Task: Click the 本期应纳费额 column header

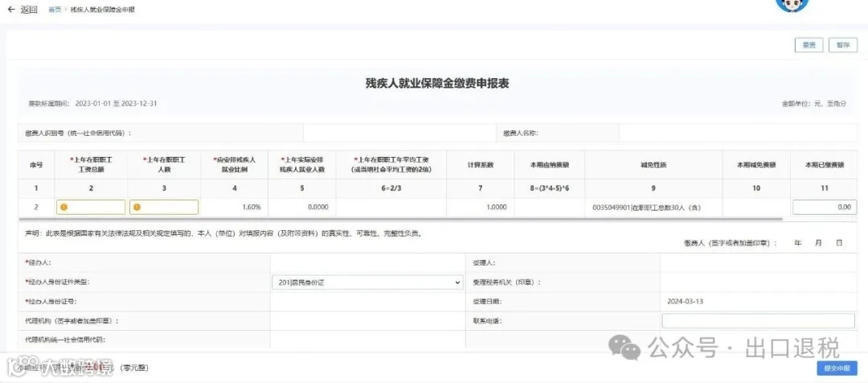Action: tap(549, 165)
